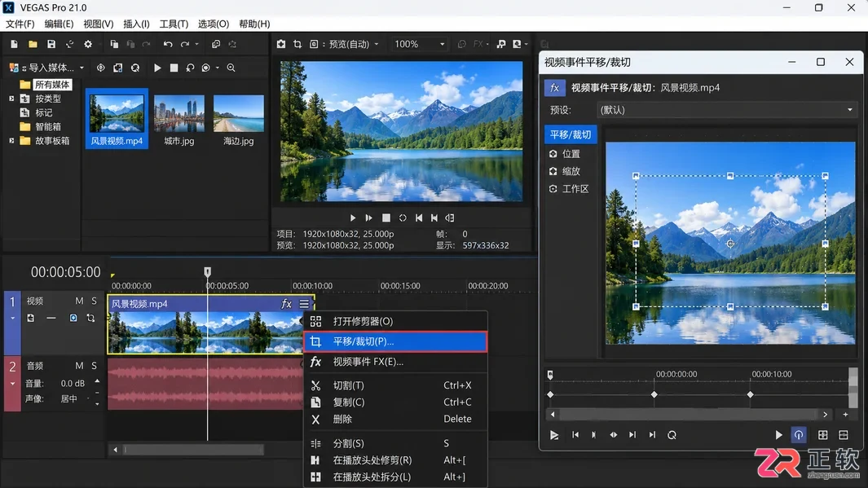Image resolution: width=868 pixels, height=488 pixels.
Task: Open the 预览(自动) quality dropdown
Action: pyautogui.click(x=353, y=44)
